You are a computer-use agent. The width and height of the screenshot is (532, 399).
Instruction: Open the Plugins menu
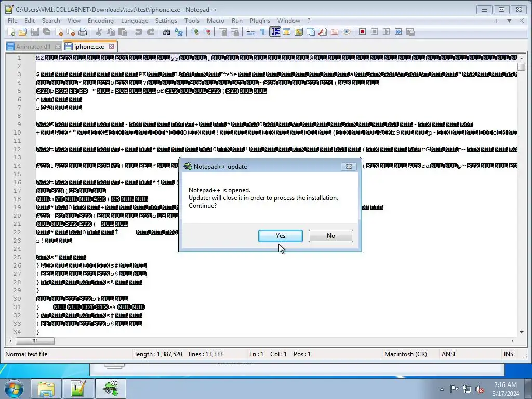click(260, 21)
